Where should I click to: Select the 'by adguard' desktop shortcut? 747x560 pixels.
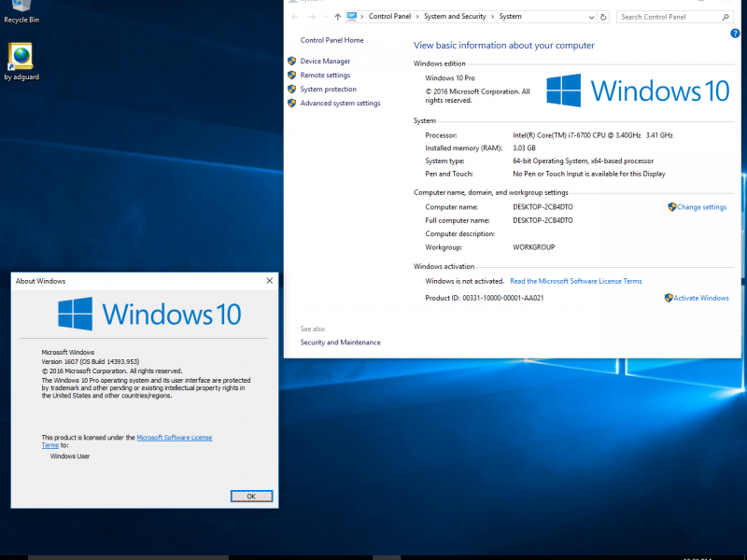click(x=21, y=62)
